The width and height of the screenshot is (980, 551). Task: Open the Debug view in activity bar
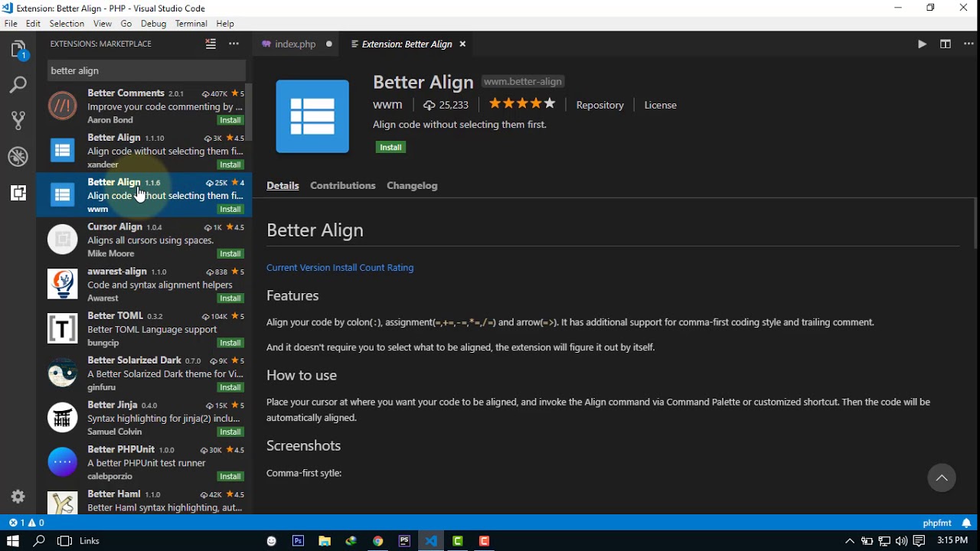[18, 157]
